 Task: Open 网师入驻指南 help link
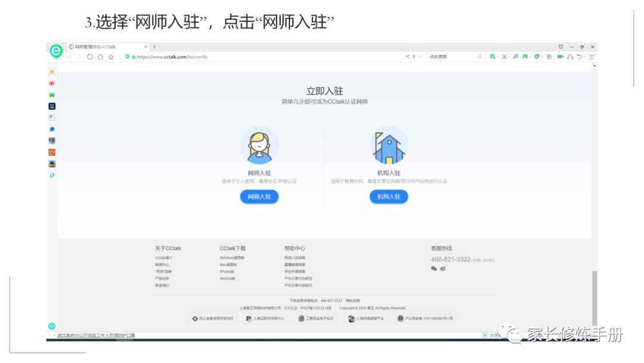click(x=295, y=258)
